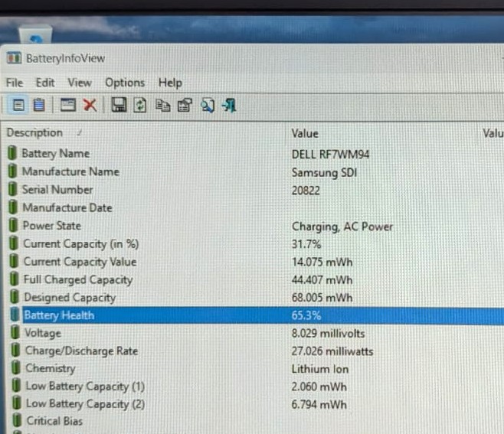Open the Advanced Options window icon
The width and height of the screenshot is (504, 434).
[x=68, y=105]
